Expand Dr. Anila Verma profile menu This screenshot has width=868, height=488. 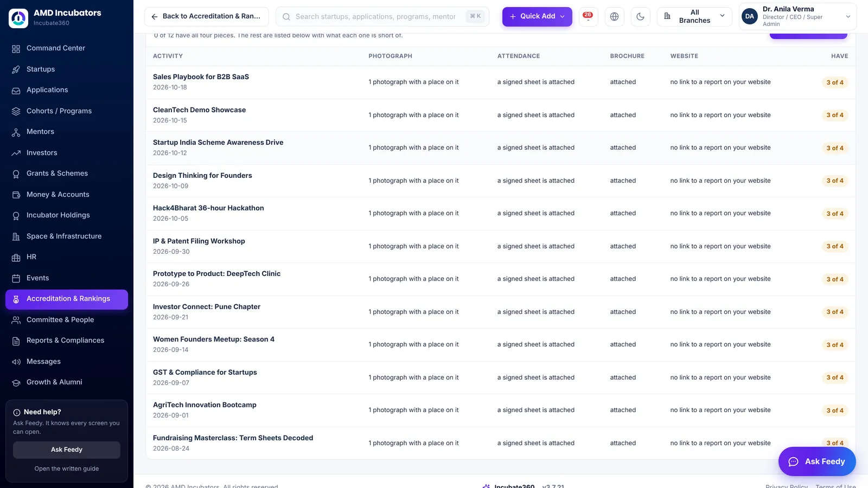pos(797,16)
